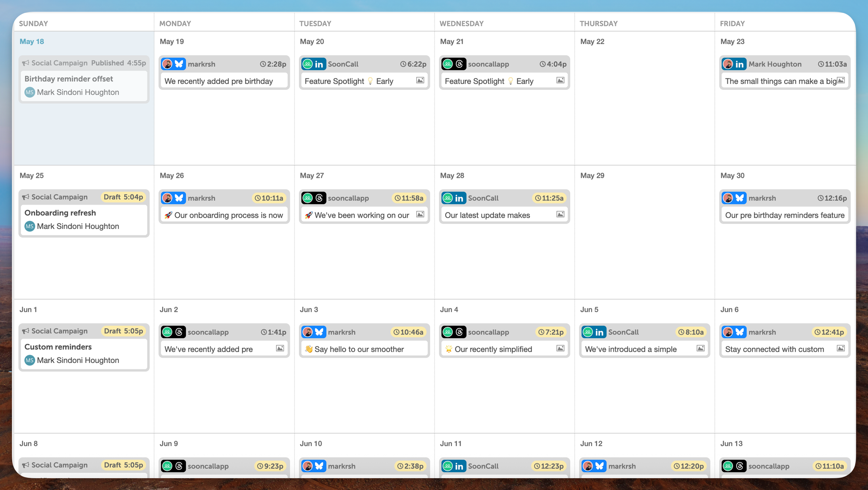The width and height of the screenshot is (868, 490).
Task: Click the green SoonCall logo icon on the May 28 post
Action: (x=448, y=198)
